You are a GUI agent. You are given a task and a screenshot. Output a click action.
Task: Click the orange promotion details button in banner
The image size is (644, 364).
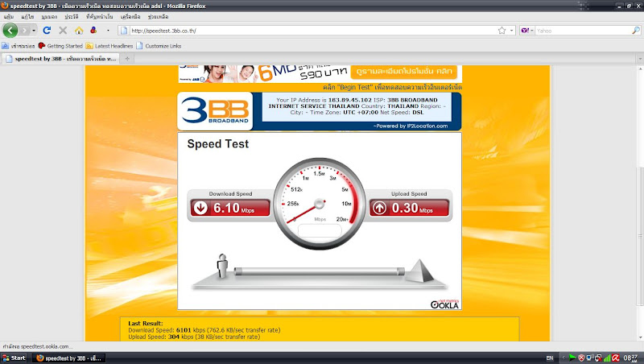click(404, 71)
